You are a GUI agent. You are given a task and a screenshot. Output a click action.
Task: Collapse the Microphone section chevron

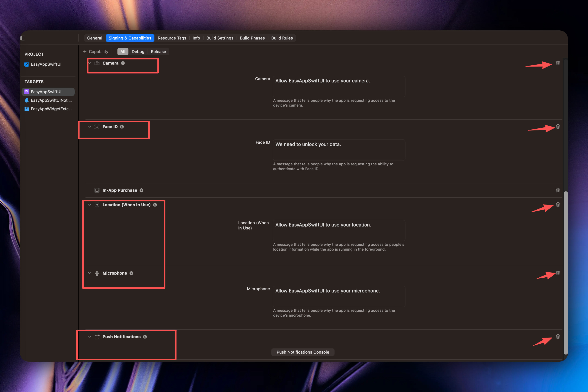point(89,273)
